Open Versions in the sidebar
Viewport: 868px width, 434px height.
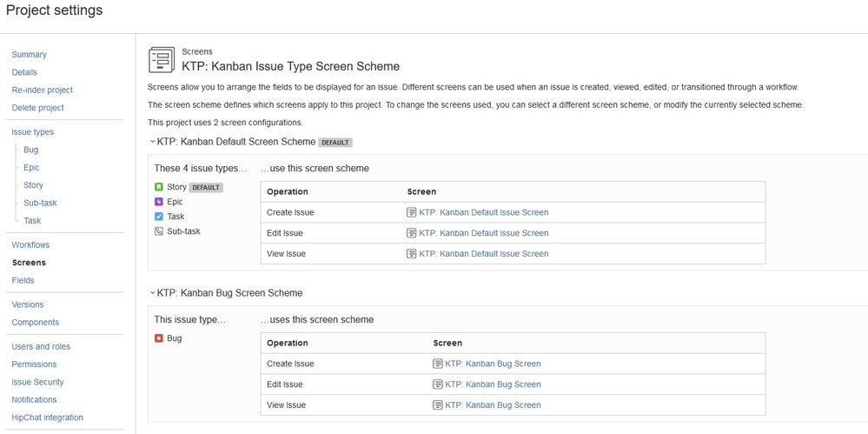28,305
